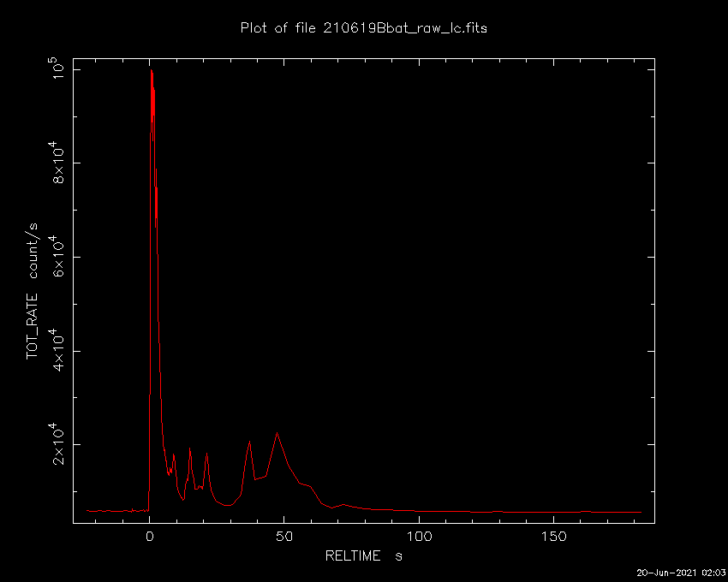Viewport: 728px width, 582px height.
Task: Click the x-axis tick label '50'
Action: tap(284, 537)
